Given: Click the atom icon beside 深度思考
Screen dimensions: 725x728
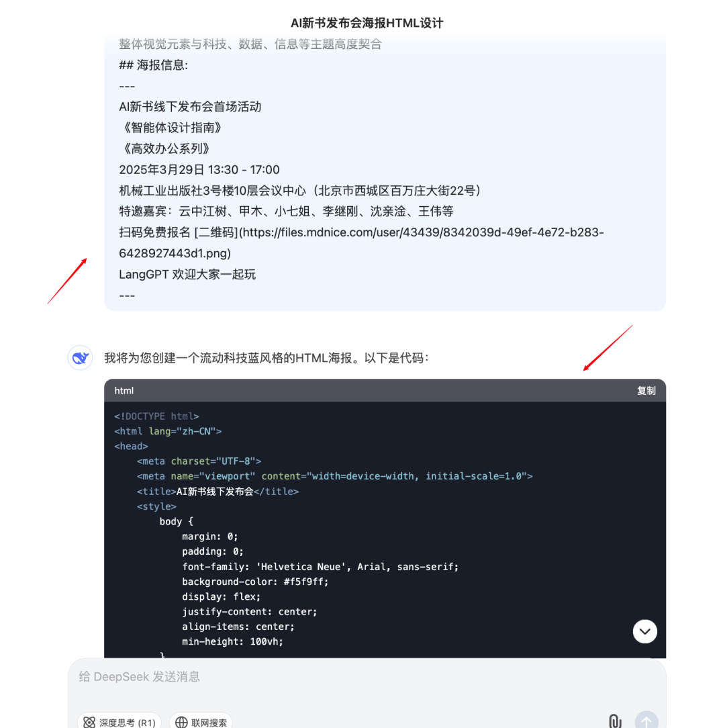Looking at the screenshot, I should coord(89,723).
